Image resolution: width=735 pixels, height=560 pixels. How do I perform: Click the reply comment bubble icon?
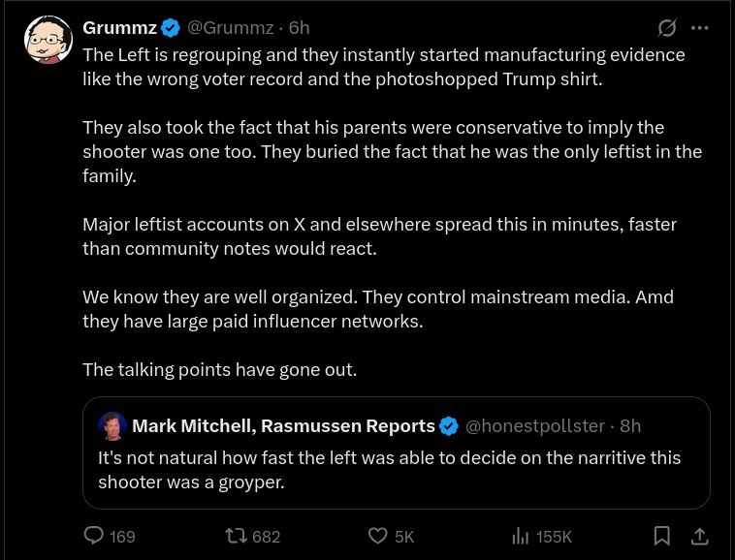point(94,535)
